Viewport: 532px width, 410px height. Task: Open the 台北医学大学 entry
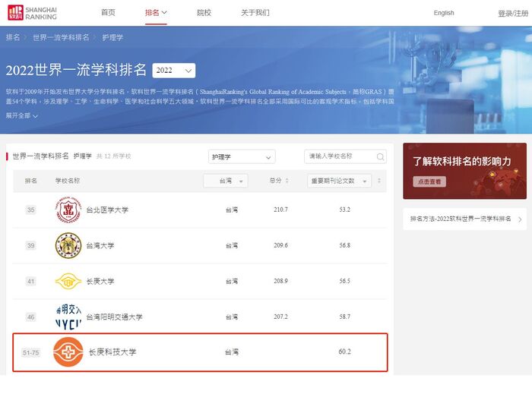coord(107,210)
